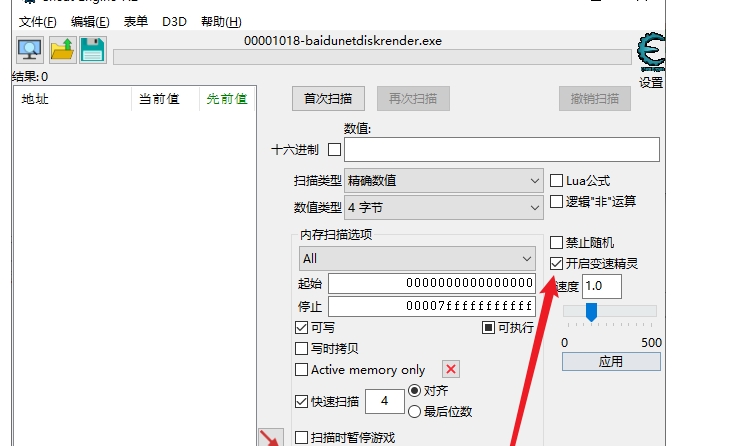Image resolution: width=746 pixels, height=446 pixels.
Task: Click the 首次扫描 button
Action: (x=328, y=99)
